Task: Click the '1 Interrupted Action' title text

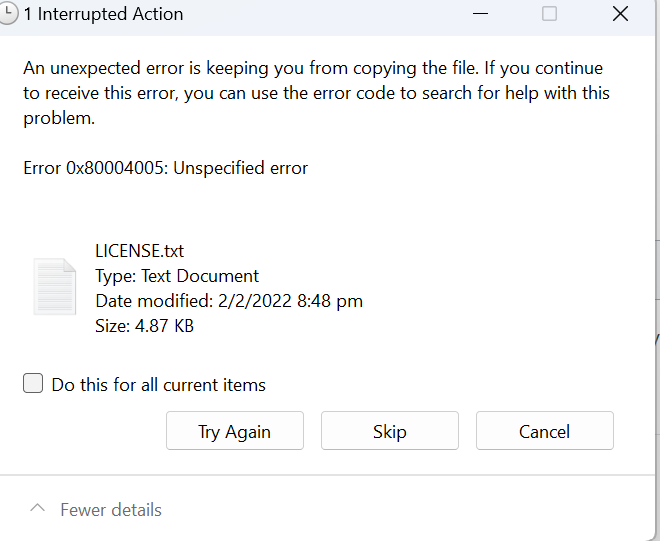Action: (x=104, y=15)
